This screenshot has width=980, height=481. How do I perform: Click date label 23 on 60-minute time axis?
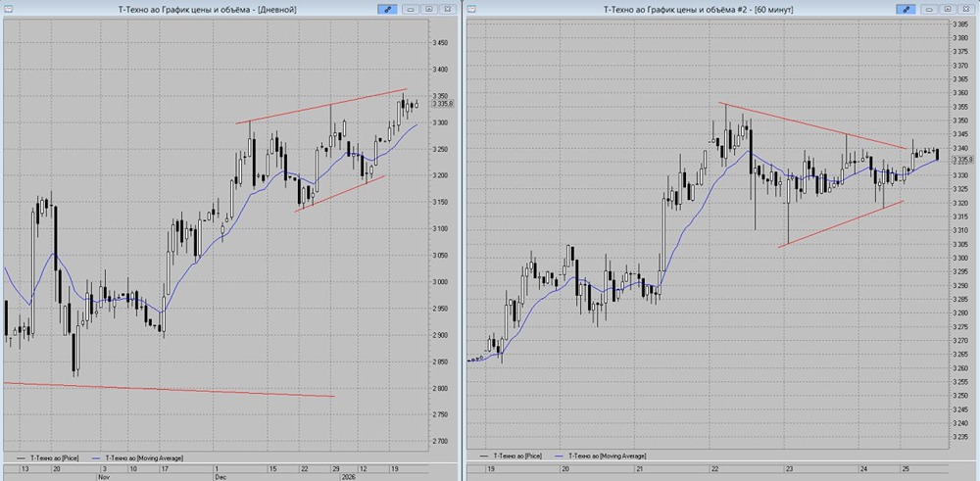[x=789, y=468]
